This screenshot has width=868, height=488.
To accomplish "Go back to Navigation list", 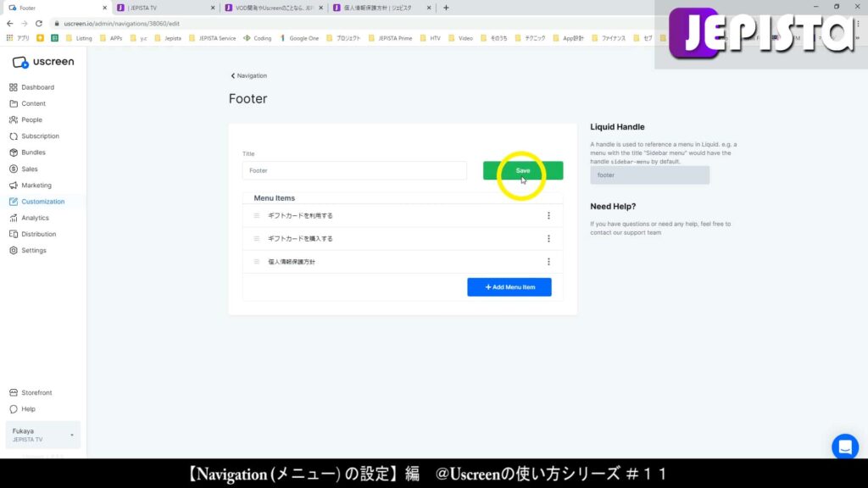I will pyautogui.click(x=248, y=75).
